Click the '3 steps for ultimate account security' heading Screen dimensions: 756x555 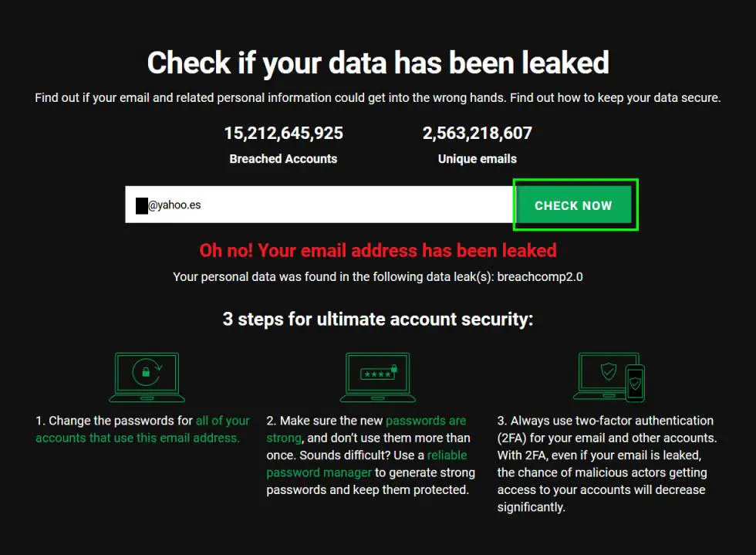click(x=378, y=320)
